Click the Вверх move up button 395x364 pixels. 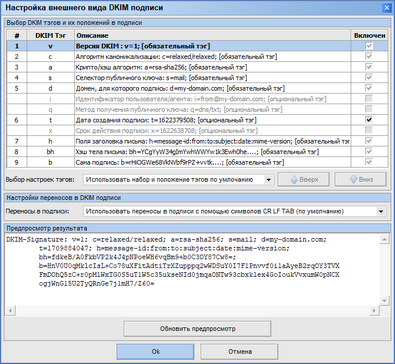(304, 179)
